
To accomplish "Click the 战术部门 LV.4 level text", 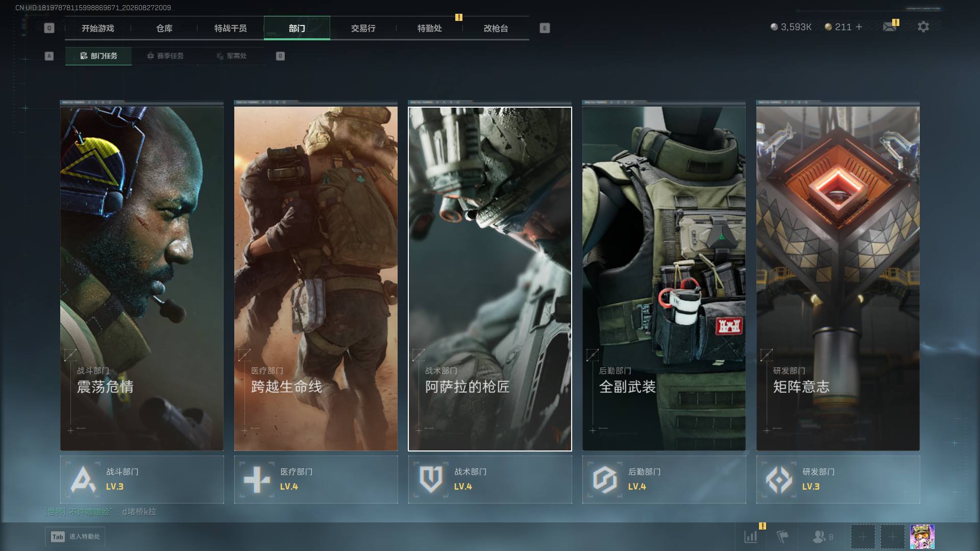I will click(x=463, y=487).
